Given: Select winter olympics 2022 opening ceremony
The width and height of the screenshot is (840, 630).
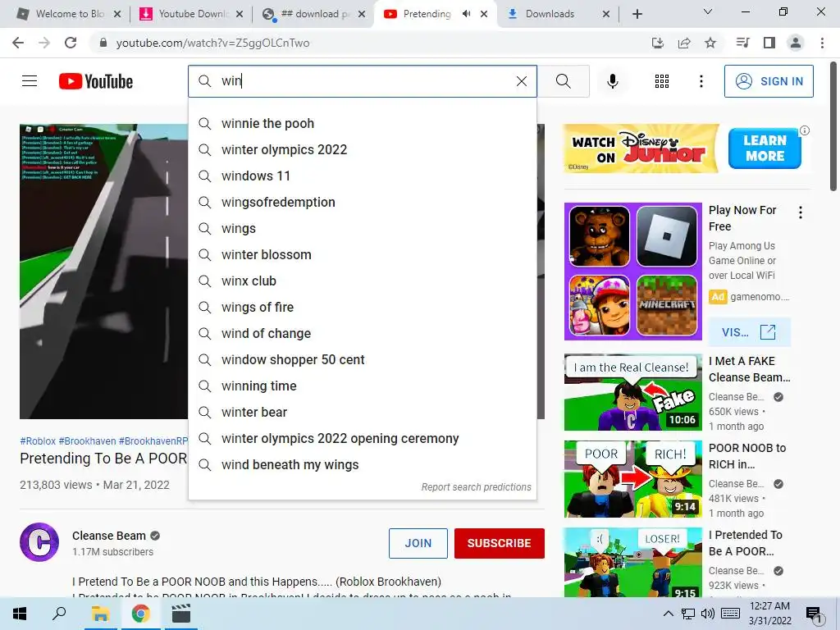Looking at the screenshot, I should [x=362, y=438].
